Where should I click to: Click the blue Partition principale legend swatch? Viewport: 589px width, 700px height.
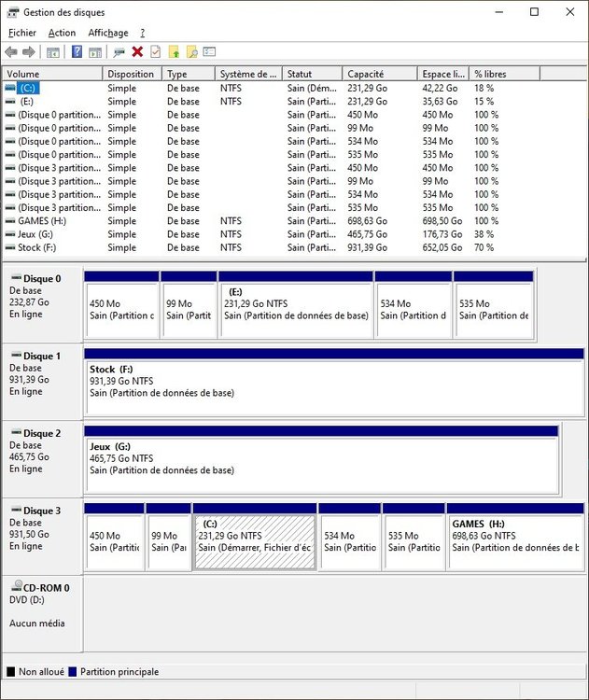pos(72,671)
